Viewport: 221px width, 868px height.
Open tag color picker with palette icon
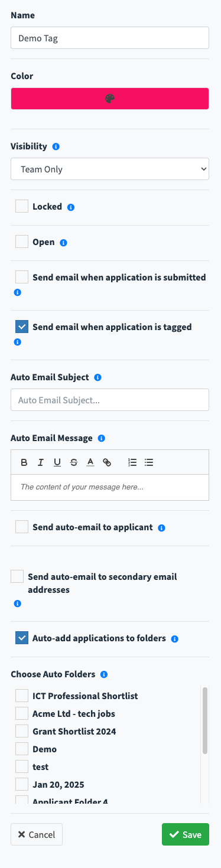(110, 99)
